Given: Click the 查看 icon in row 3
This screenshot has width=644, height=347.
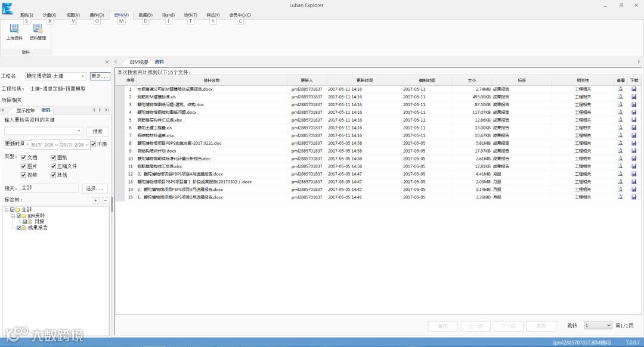Looking at the screenshot, I should pos(620,104).
